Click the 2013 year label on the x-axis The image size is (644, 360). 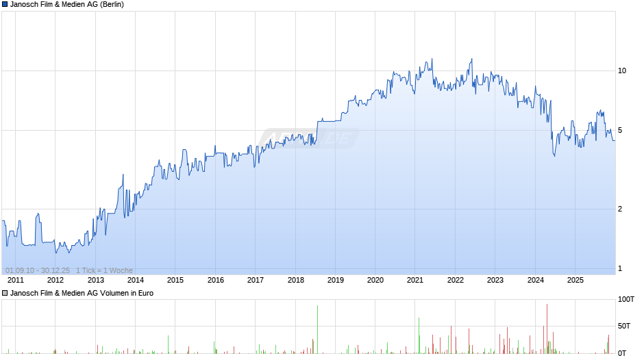tap(96, 280)
